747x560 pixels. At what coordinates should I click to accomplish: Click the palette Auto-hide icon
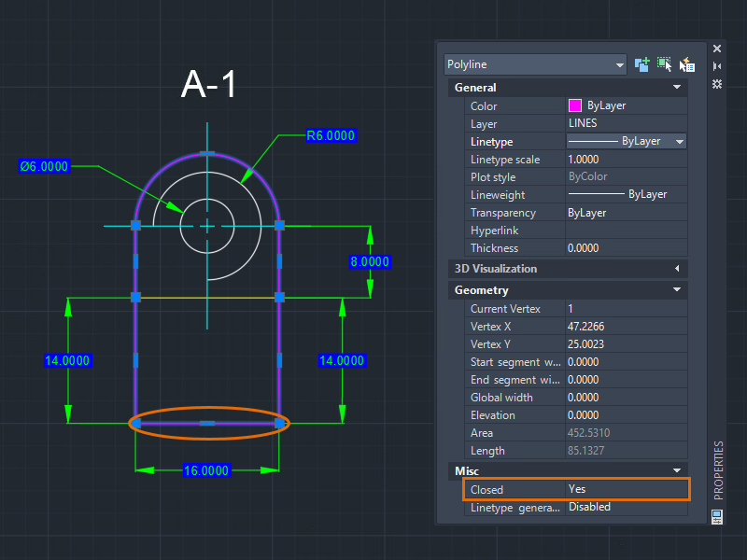pos(717,66)
